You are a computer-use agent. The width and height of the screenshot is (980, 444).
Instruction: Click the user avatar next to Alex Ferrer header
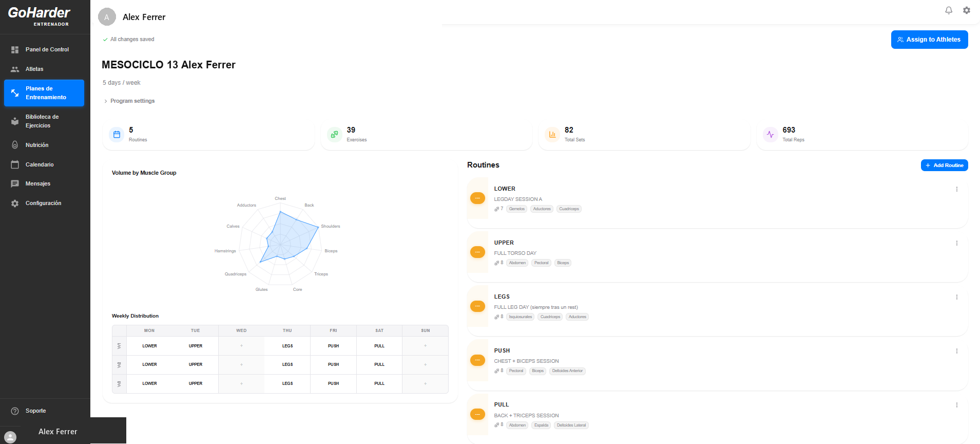tap(107, 17)
